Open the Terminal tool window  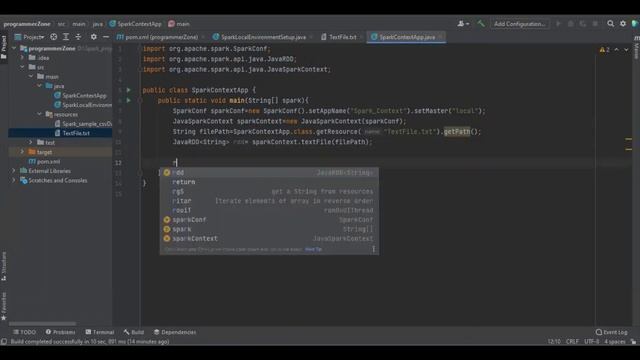pos(100,332)
